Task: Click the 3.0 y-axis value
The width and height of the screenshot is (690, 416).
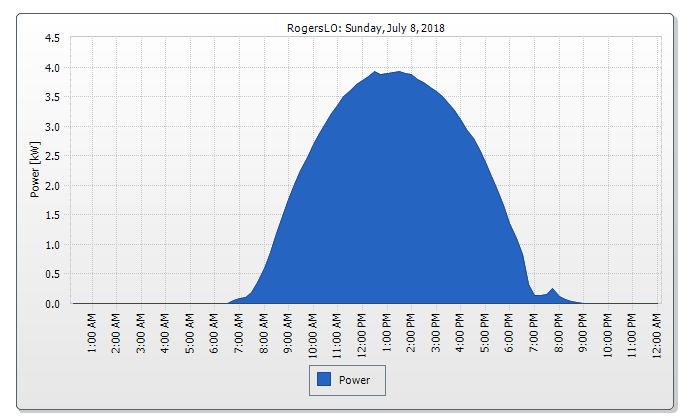Action: 52,127
